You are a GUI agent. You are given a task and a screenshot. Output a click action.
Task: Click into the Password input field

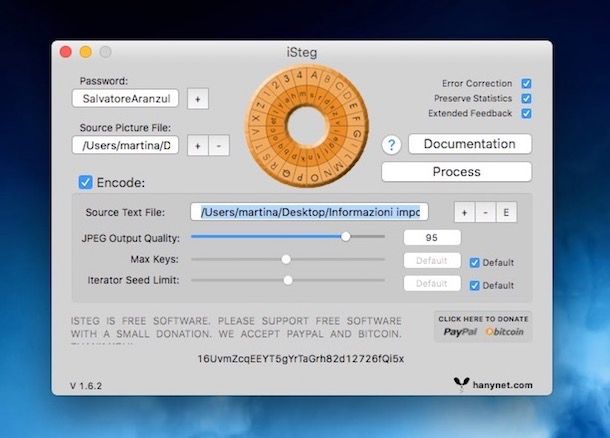125,98
